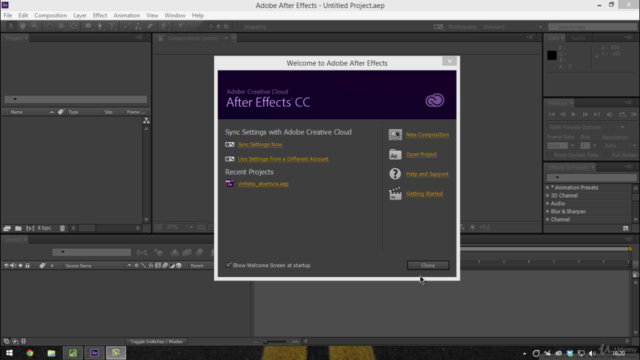
Task: Click the New Composition link
Action: click(427, 135)
